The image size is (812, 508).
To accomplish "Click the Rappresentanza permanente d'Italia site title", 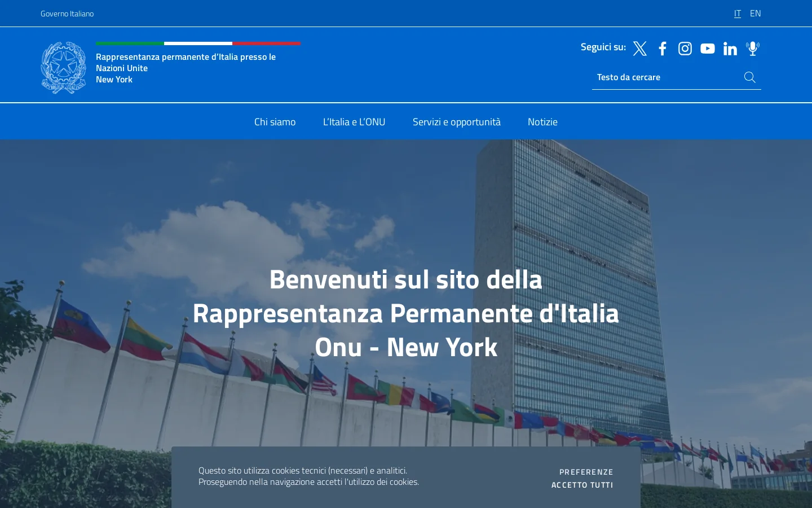I will [186, 68].
